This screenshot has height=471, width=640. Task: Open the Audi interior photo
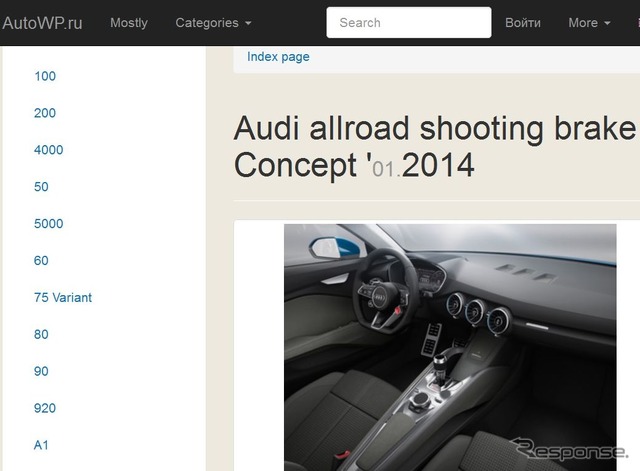coord(450,347)
